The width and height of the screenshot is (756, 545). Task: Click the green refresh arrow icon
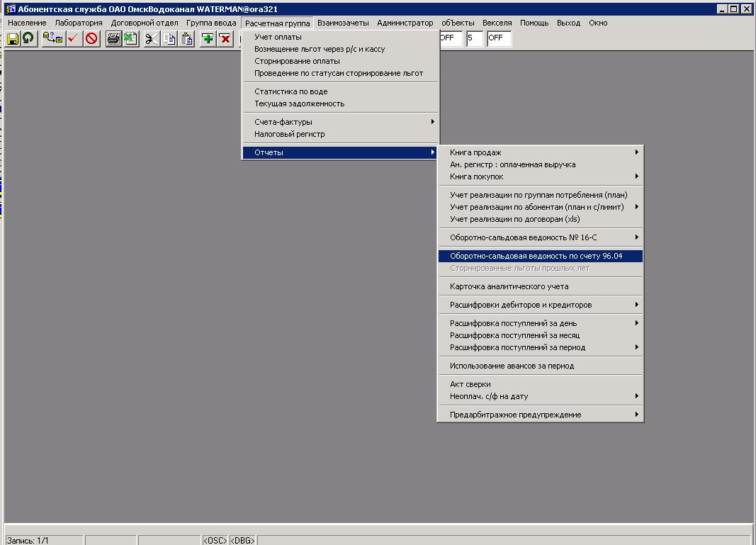point(28,38)
